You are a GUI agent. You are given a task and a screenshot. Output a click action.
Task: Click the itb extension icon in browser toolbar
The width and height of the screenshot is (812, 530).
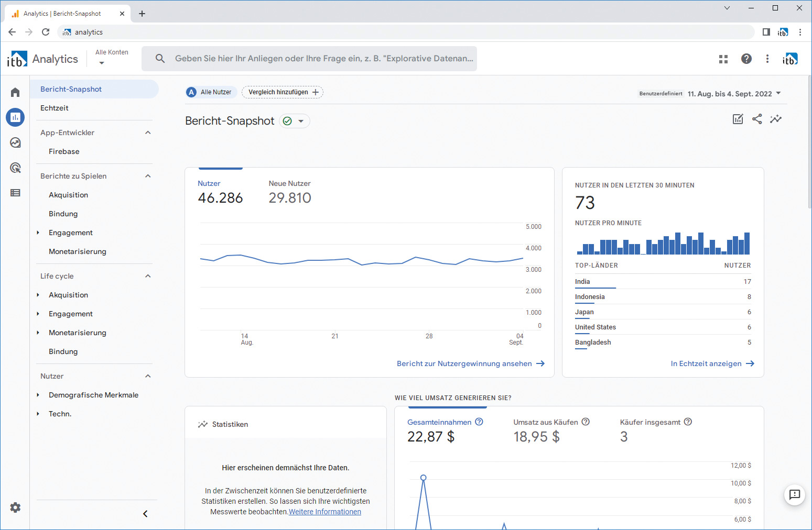pos(783,32)
